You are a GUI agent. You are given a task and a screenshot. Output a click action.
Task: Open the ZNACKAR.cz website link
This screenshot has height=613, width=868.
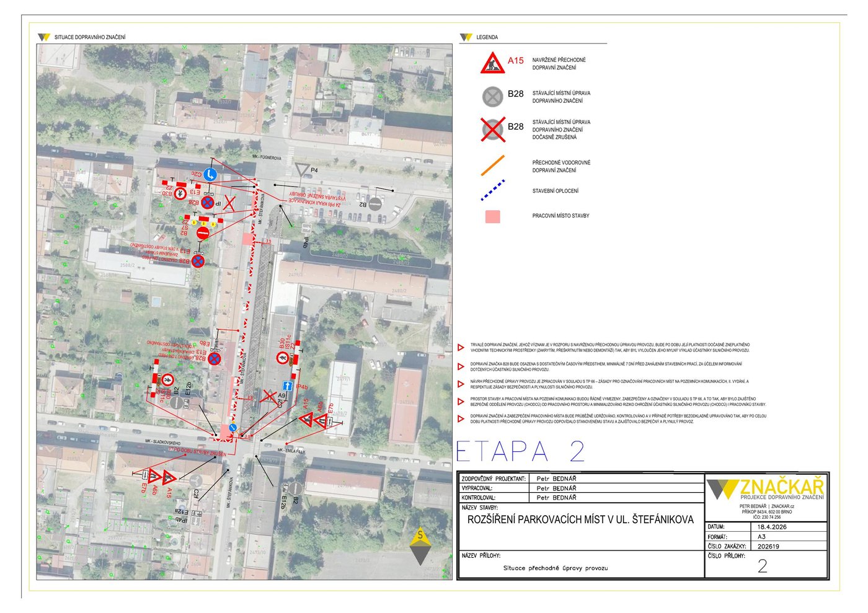pos(782,506)
